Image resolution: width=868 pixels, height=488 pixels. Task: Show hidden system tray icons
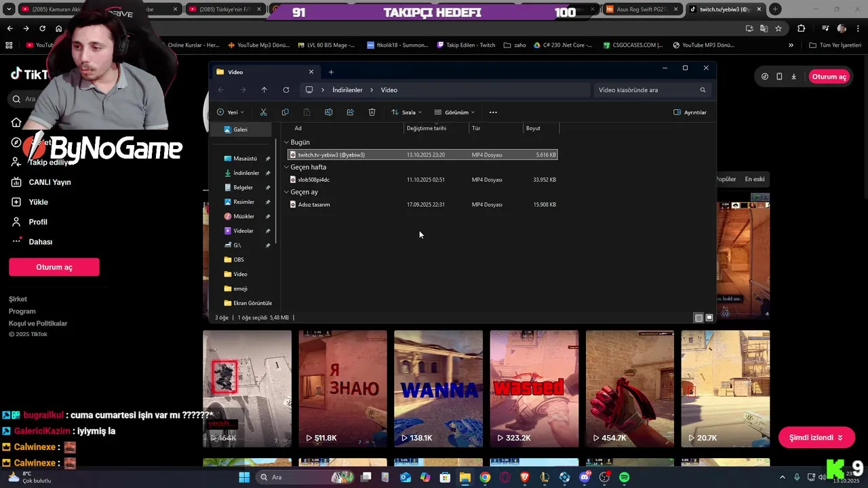782,477
